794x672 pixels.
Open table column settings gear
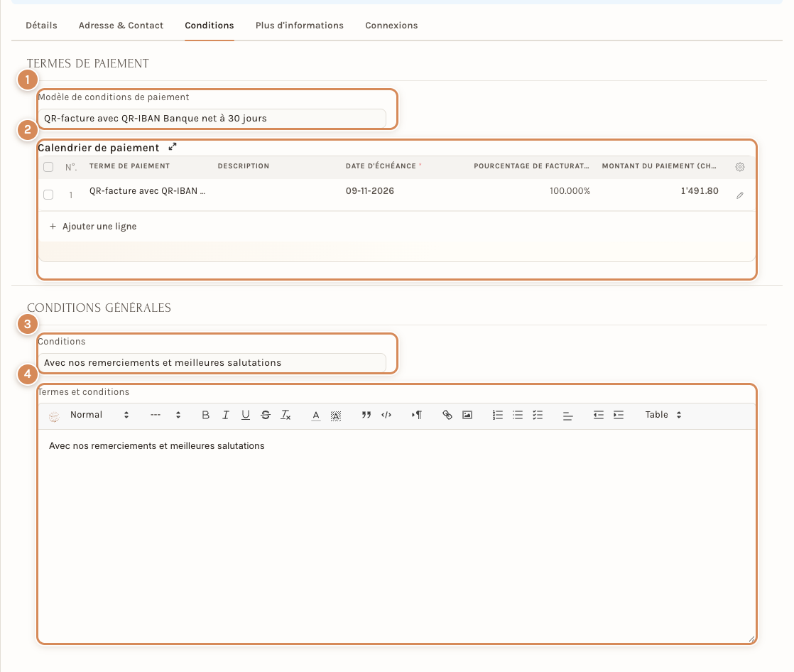pyautogui.click(x=740, y=167)
